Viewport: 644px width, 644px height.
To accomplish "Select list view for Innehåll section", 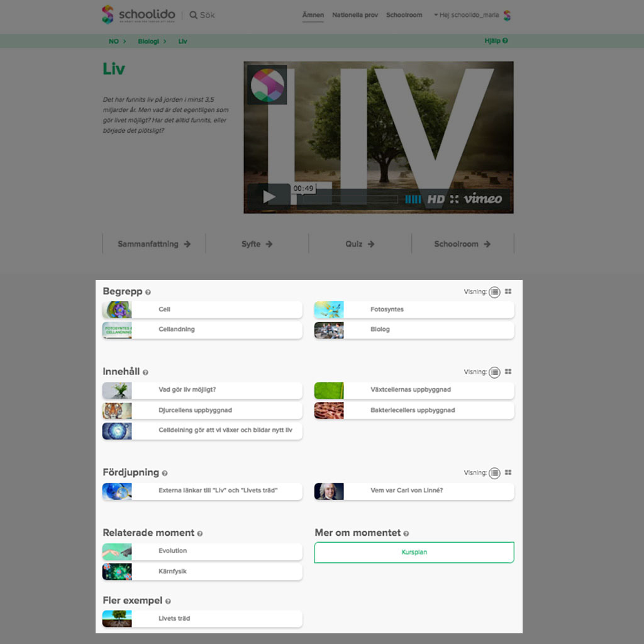I will 495,372.
